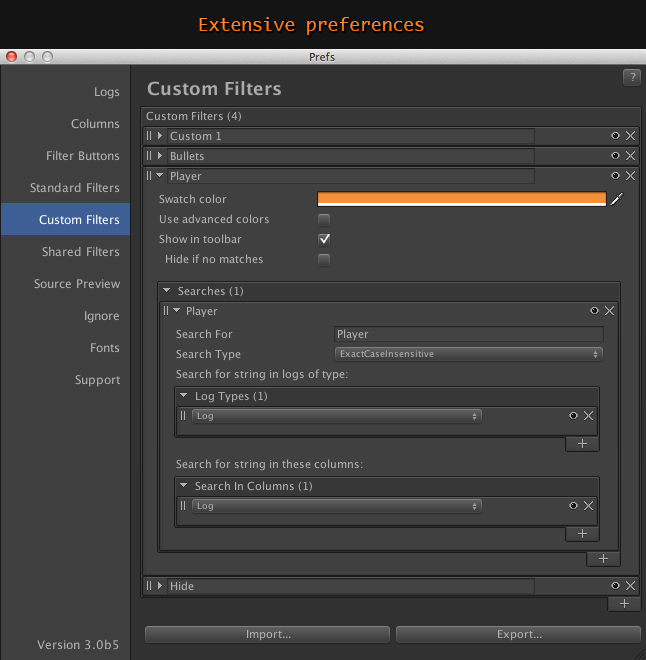Open the Search In Columns Log dropdown
The height and width of the screenshot is (660, 646).
coord(337,506)
